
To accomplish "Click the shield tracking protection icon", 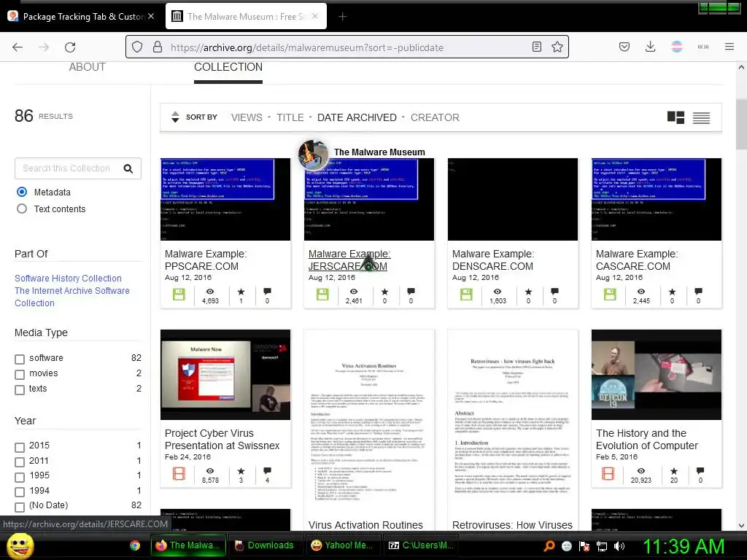I will (x=137, y=47).
